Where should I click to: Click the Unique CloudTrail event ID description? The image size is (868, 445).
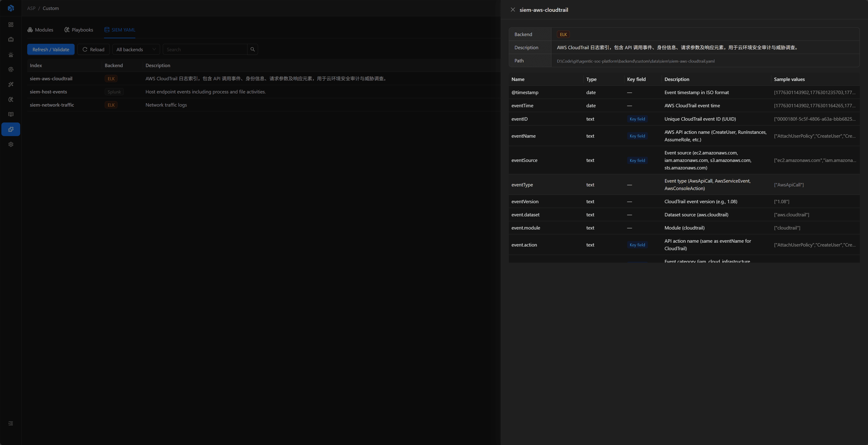point(700,119)
